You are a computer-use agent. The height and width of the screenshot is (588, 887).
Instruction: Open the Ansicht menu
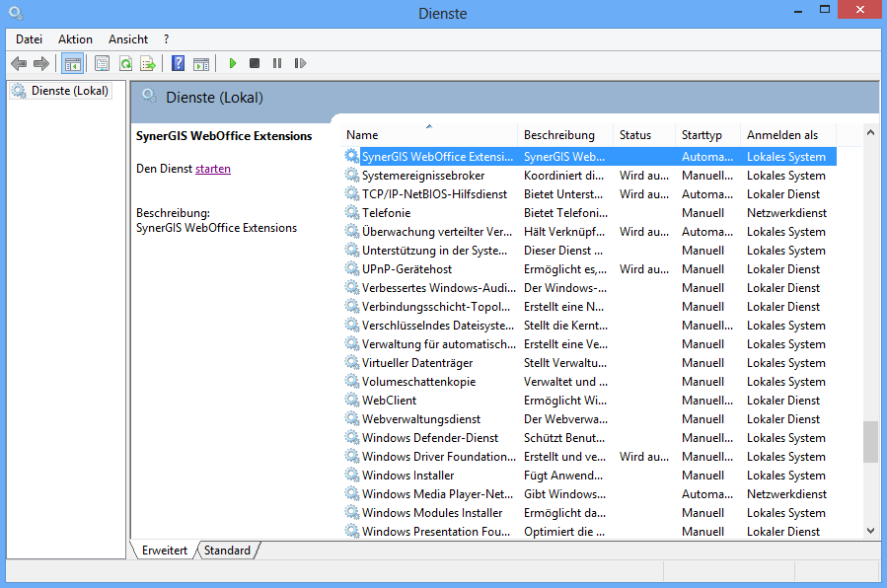127,38
